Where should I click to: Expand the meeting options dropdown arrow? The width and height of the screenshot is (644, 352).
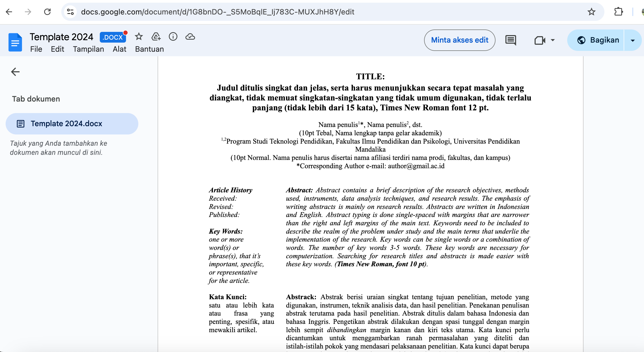click(553, 40)
